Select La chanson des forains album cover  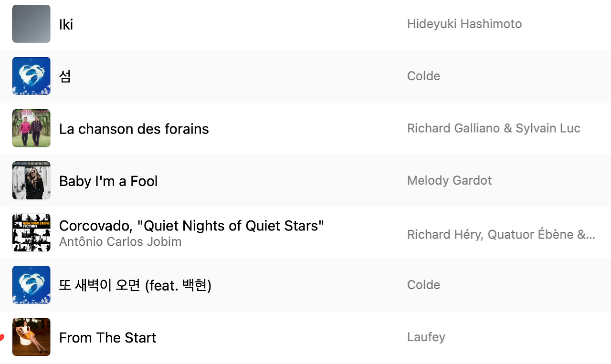click(31, 128)
